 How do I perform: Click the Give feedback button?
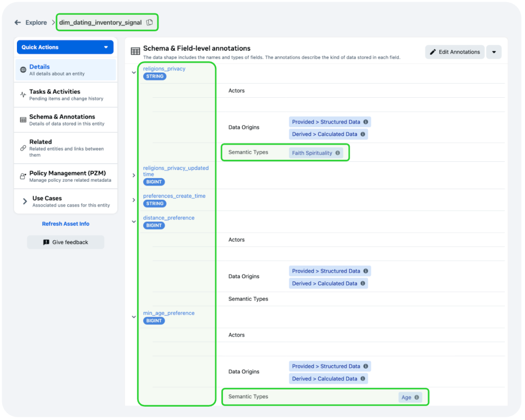coord(66,242)
